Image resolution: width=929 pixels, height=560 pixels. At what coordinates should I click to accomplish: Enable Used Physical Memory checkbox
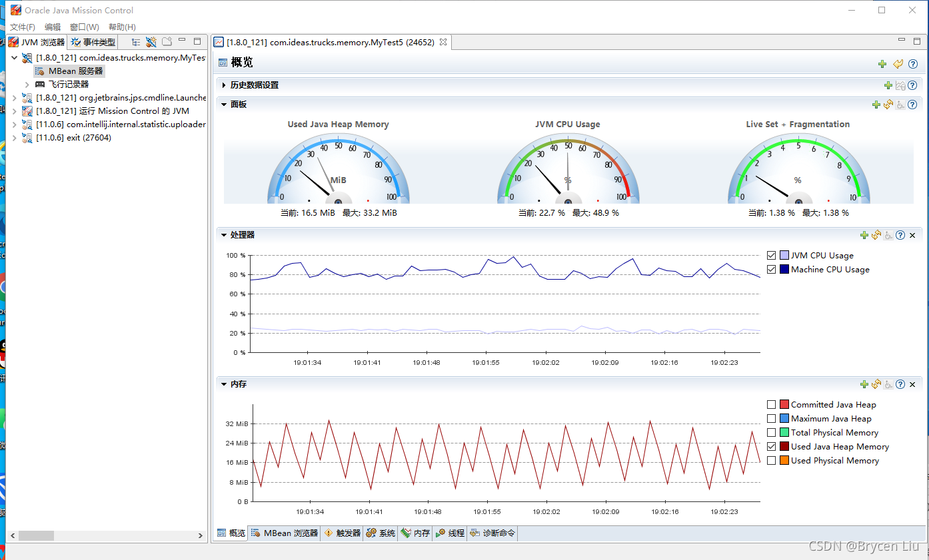772,461
